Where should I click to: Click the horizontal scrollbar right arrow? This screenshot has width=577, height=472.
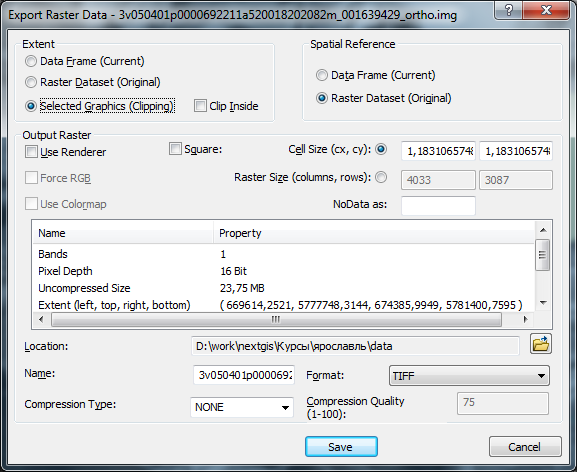pos(525,319)
